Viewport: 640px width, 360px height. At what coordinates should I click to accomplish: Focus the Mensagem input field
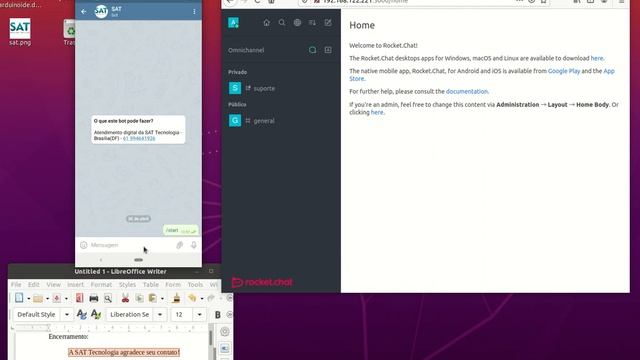pos(131,245)
